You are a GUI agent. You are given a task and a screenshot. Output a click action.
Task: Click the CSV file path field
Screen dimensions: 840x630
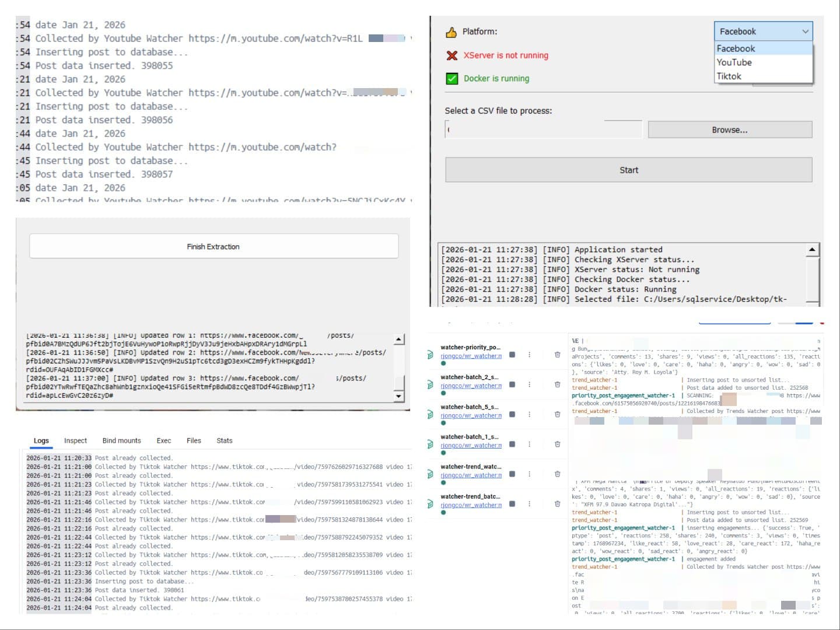tap(543, 129)
